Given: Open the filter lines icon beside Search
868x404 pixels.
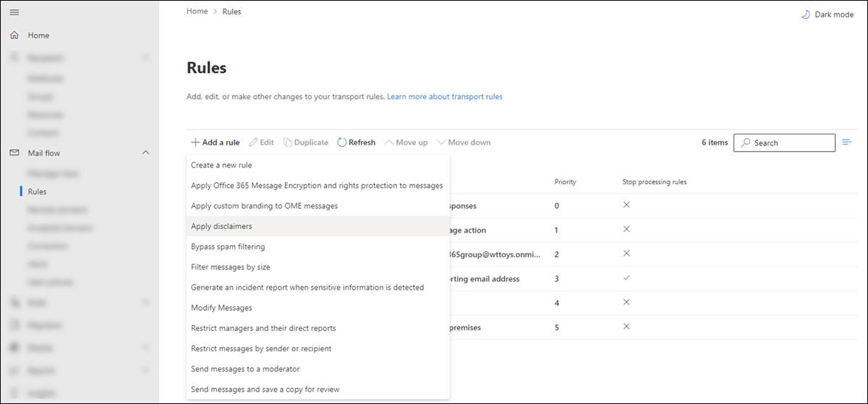Looking at the screenshot, I should [848, 142].
